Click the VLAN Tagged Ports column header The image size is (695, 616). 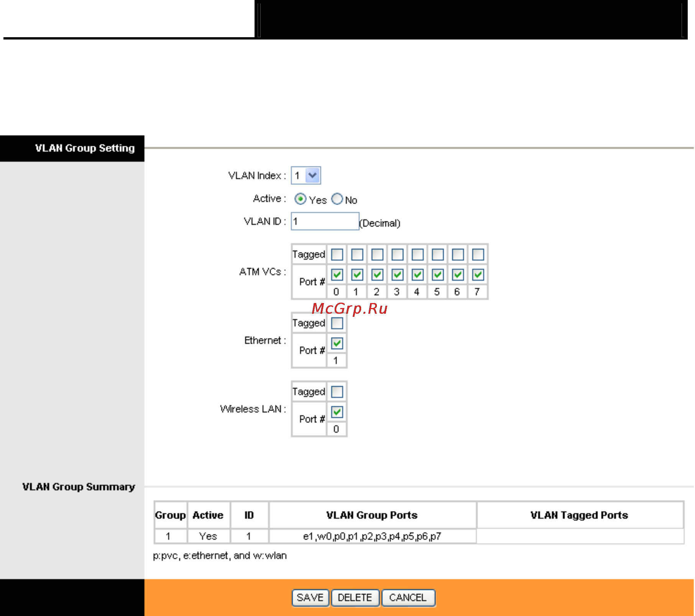pos(579,515)
